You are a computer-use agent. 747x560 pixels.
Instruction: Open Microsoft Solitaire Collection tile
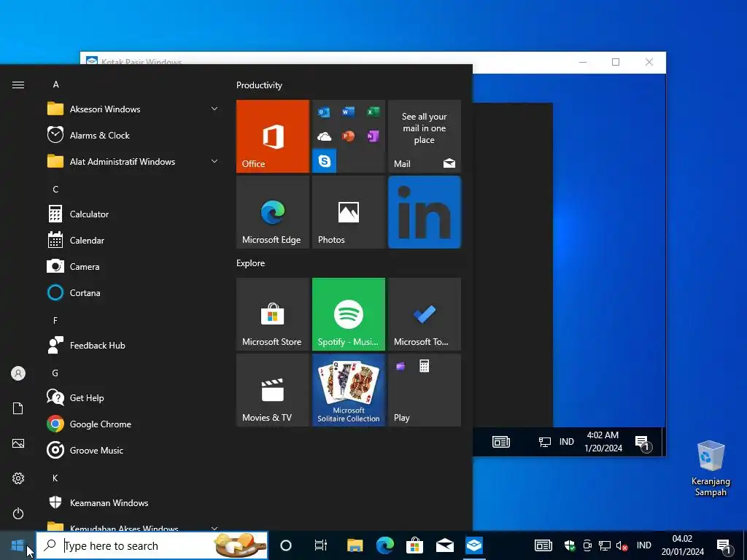[348, 390]
